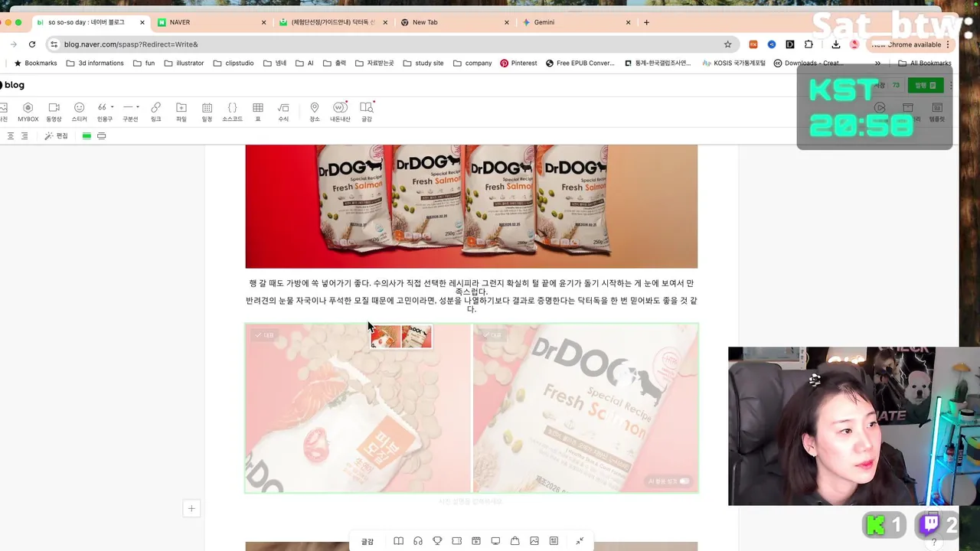The width and height of the screenshot is (980, 551).
Task: Select the green document-width image size
Action: pos(87,135)
